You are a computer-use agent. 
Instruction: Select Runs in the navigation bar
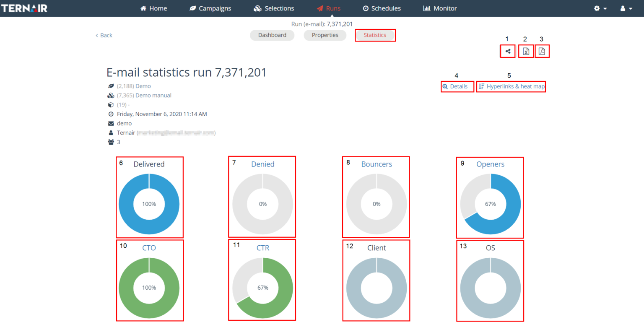point(328,8)
